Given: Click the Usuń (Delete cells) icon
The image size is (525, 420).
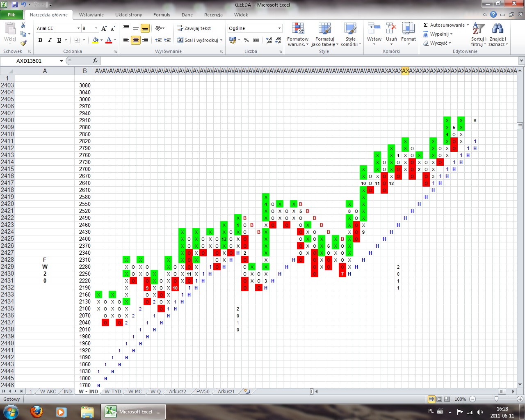Looking at the screenshot, I should tap(391, 29).
